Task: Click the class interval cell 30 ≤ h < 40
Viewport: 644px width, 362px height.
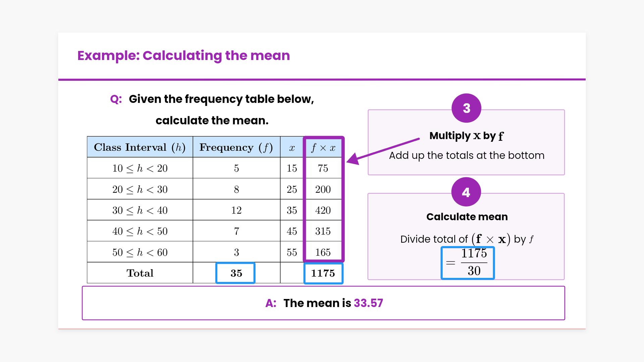Action: (140, 210)
